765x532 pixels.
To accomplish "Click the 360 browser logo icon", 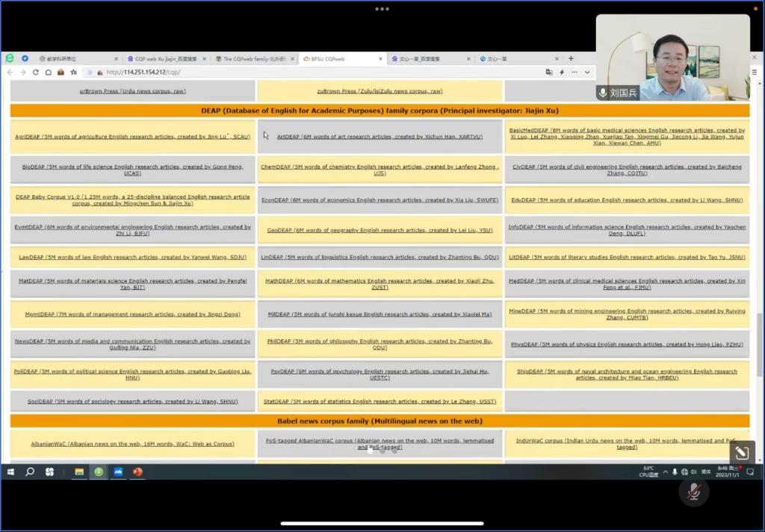I will tap(10, 58).
